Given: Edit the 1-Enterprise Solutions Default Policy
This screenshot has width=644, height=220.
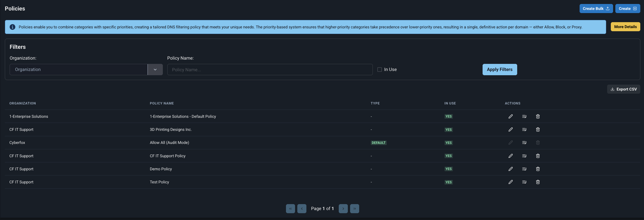Looking at the screenshot, I should pyautogui.click(x=510, y=116).
